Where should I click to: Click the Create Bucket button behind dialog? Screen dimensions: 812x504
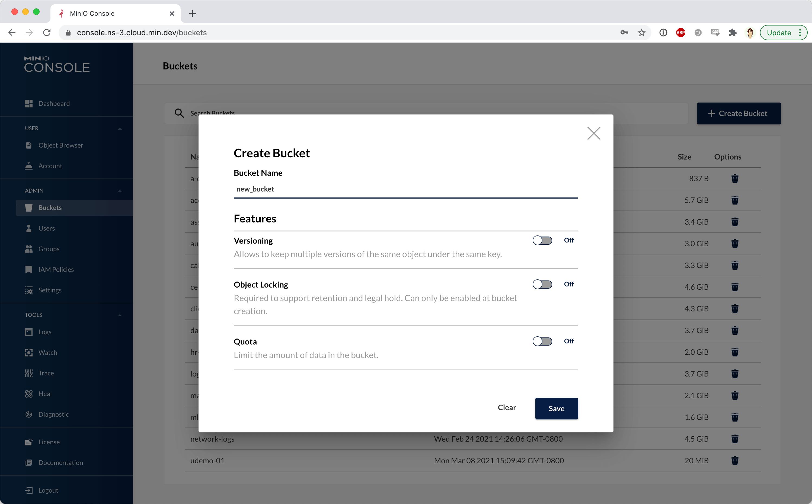(x=739, y=113)
